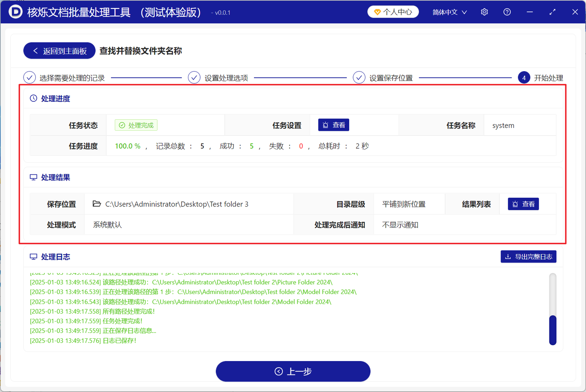This screenshot has height=392, width=586.
Task: View result list with 查看 button
Action: click(x=523, y=204)
